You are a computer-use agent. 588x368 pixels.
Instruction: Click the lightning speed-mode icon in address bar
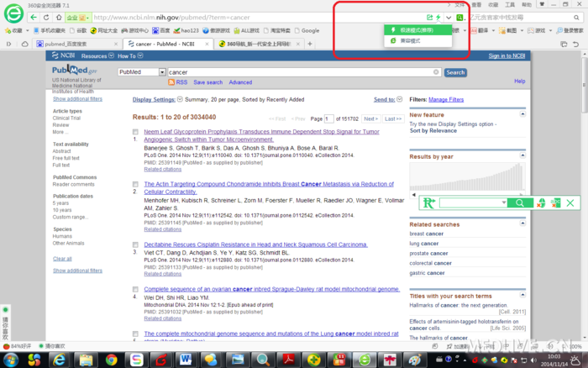click(438, 18)
